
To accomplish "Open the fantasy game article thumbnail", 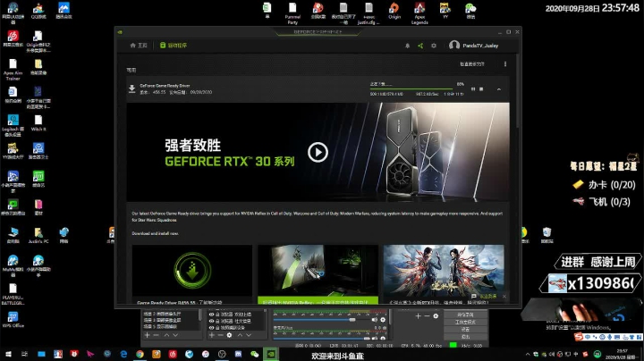I will 444,271.
